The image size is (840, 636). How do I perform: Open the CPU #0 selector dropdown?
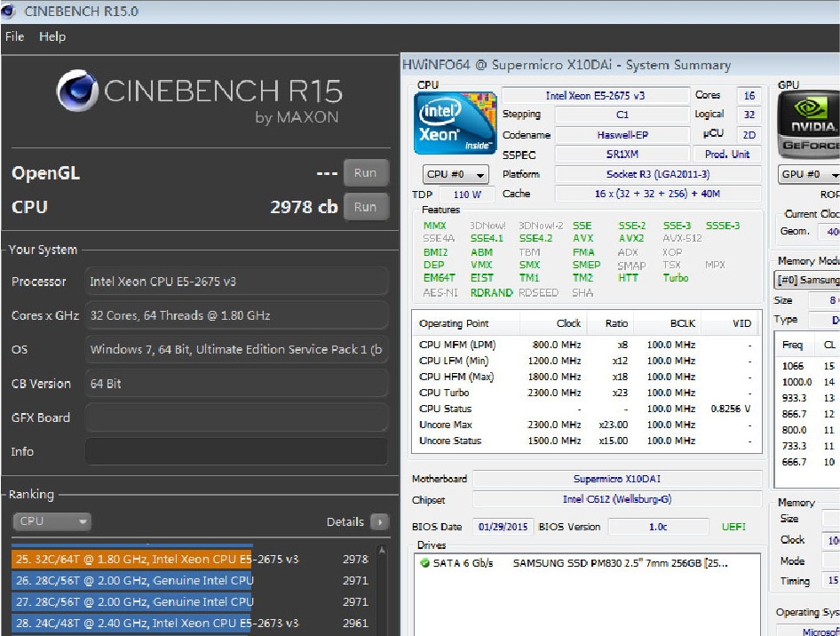pyautogui.click(x=456, y=174)
